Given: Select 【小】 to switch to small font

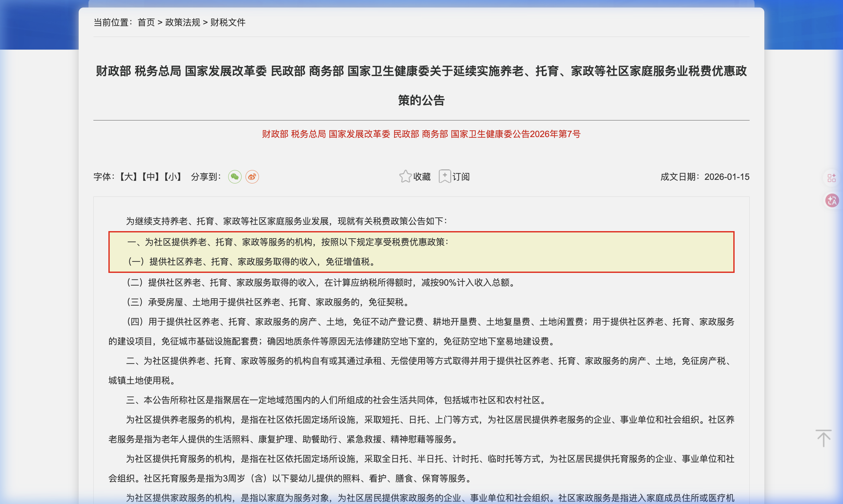Looking at the screenshot, I should tap(173, 177).
